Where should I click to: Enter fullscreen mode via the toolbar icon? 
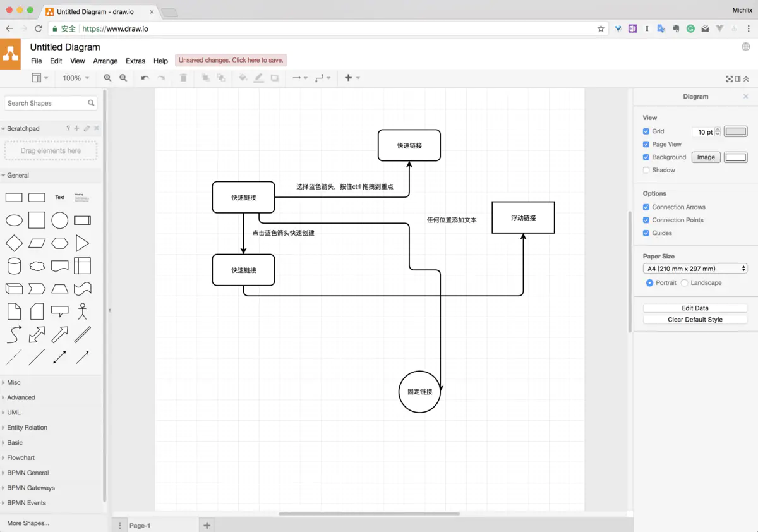point(729,78)
